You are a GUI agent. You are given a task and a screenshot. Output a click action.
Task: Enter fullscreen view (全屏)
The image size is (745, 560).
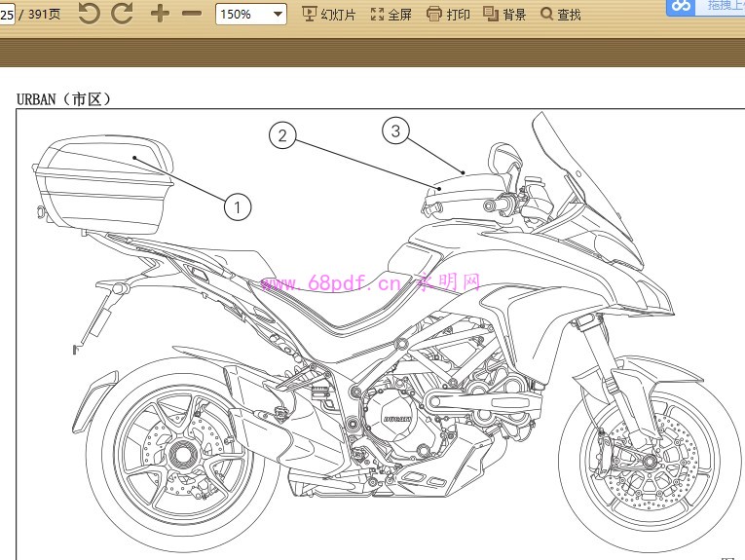pos(391,14)
